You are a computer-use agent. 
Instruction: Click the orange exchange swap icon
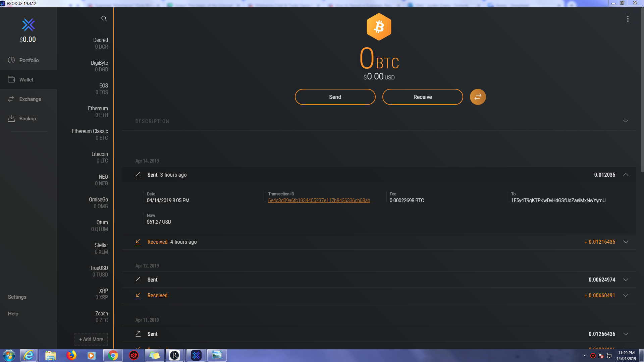click(478, 97)
